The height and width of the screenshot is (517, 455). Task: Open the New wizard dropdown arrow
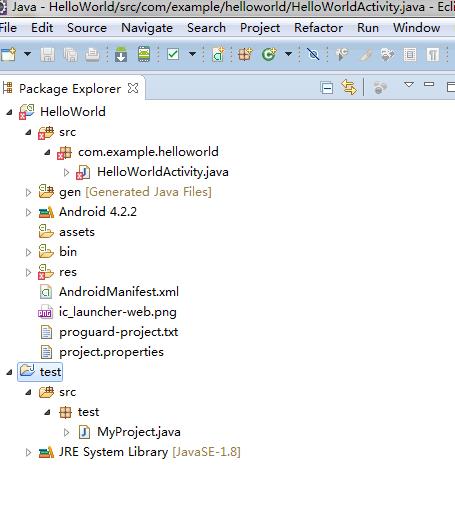[28, 53]
